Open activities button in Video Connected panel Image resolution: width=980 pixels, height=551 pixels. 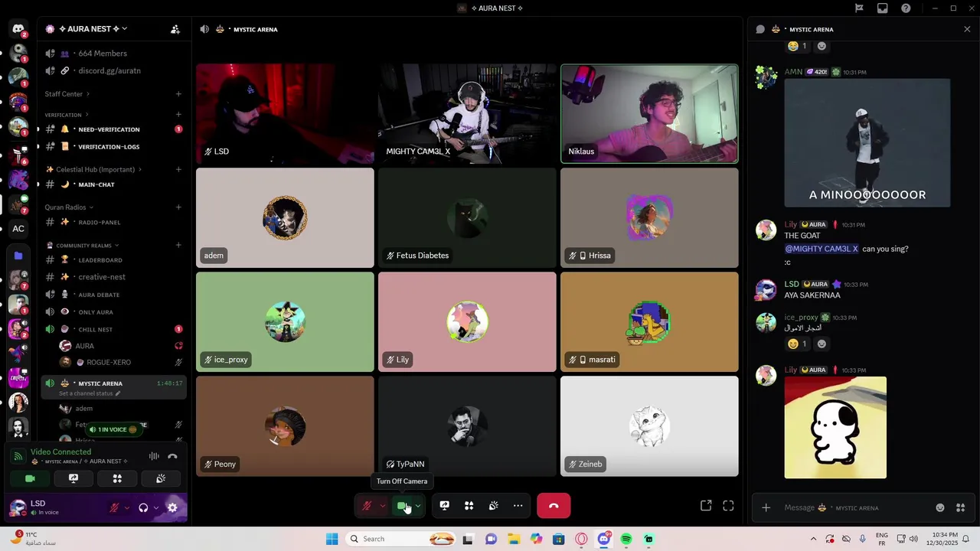click(117, 478)
